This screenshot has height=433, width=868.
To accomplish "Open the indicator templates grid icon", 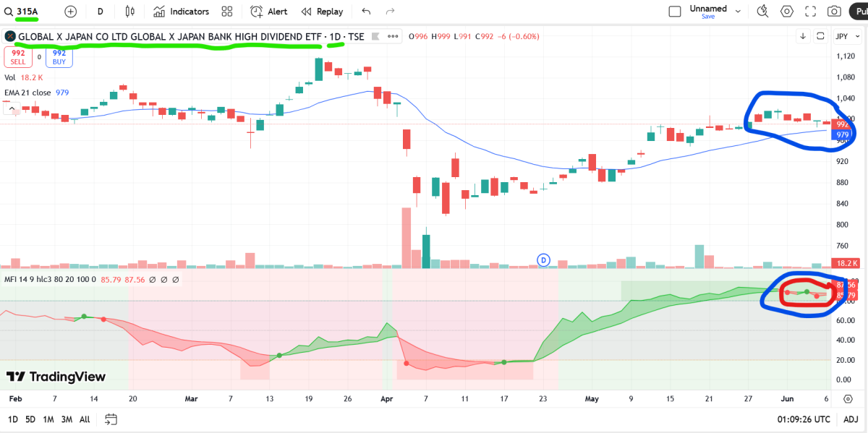I will click(x=227, y=12).
